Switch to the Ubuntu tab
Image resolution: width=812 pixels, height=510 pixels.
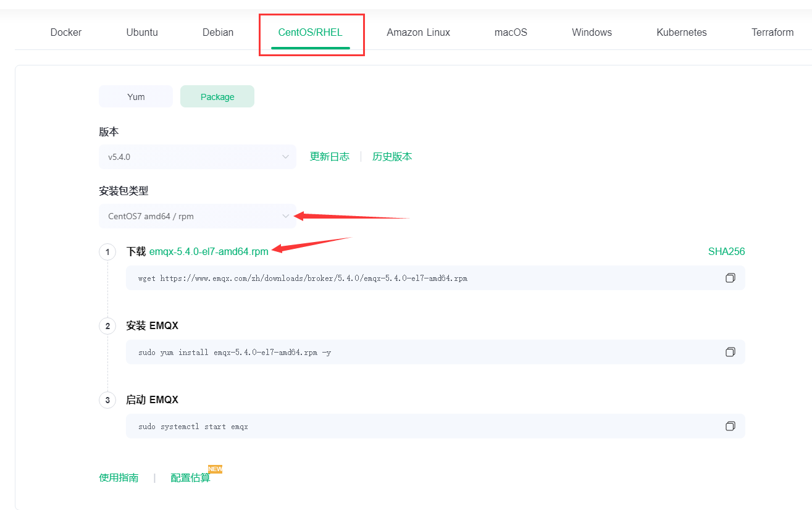142,32
